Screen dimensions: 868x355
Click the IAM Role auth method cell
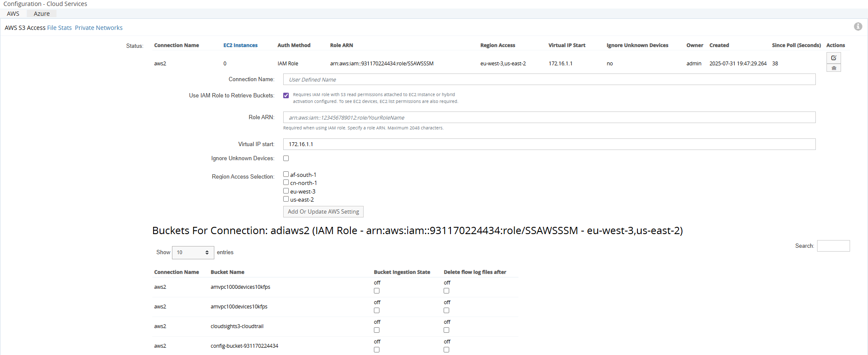(288, 64)
